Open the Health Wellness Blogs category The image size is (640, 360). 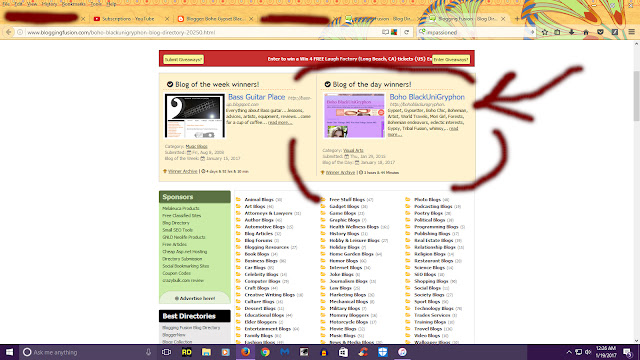[354, 227]
